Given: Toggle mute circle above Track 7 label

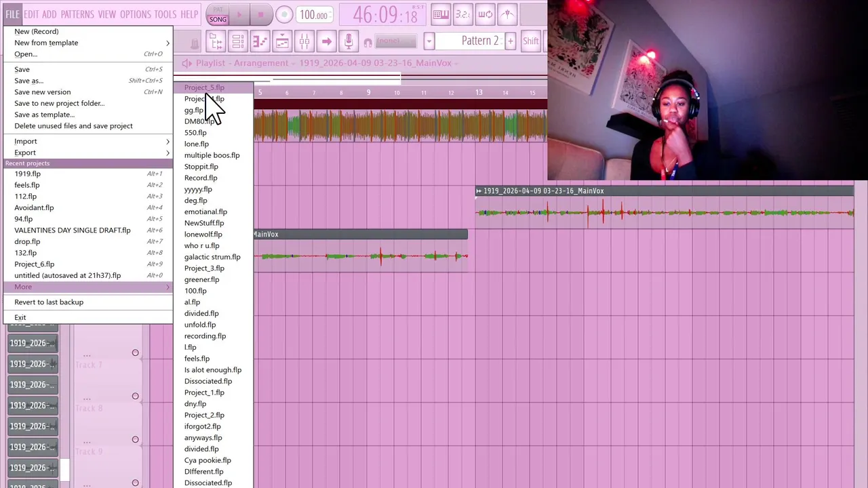Looking at the screenshot, I should click(135, 352).
